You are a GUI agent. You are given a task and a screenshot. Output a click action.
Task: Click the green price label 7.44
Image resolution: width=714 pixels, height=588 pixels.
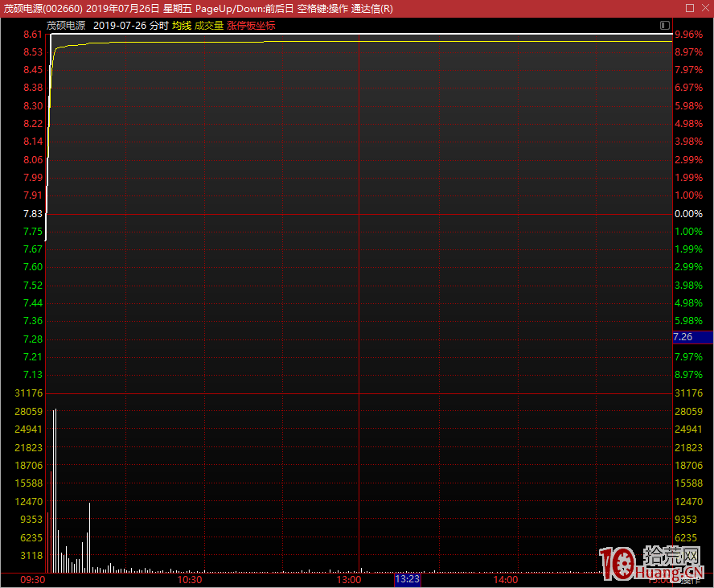pyautogui.click(x=33, y=303)
